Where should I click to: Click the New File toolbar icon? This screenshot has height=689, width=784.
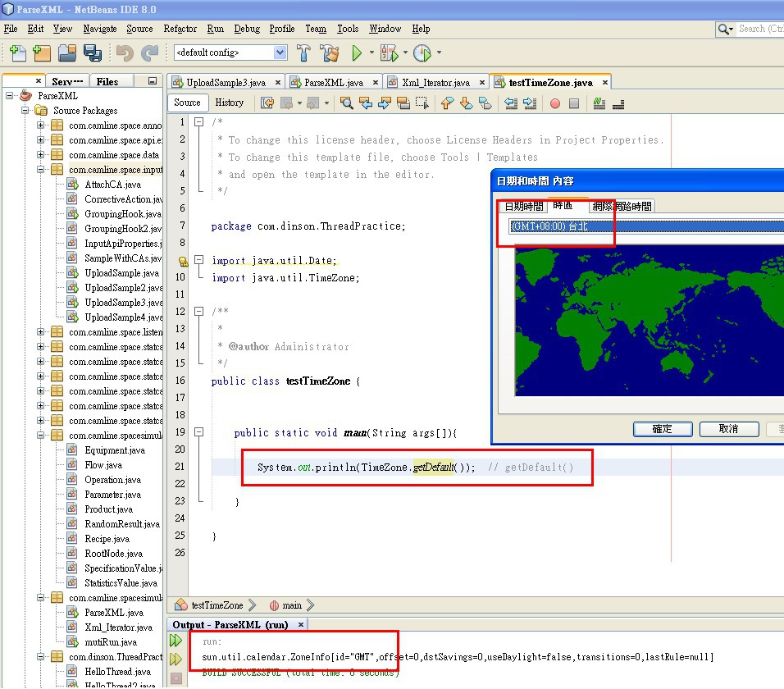(18, 53)
